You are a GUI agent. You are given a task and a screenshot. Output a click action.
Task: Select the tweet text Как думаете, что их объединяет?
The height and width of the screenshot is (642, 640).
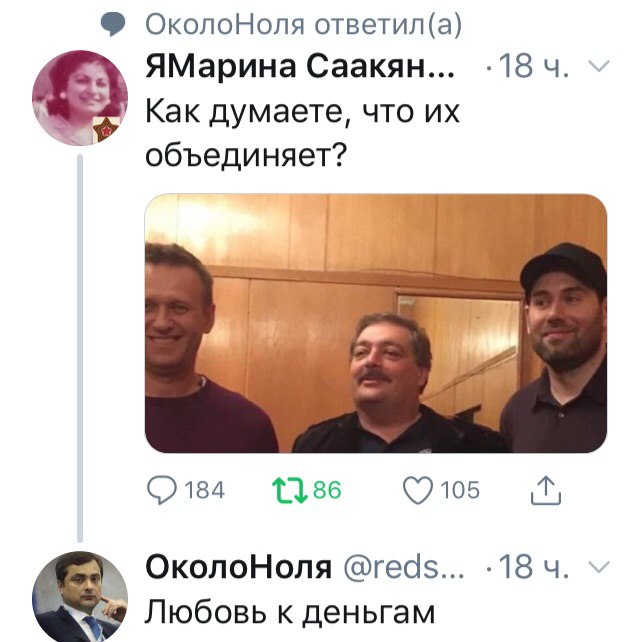click(x=303, y=133)
